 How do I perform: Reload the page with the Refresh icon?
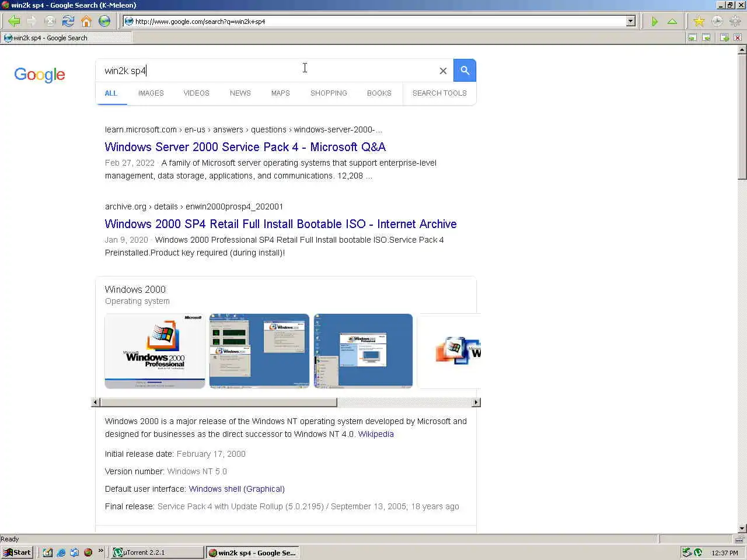coord(68,22)
